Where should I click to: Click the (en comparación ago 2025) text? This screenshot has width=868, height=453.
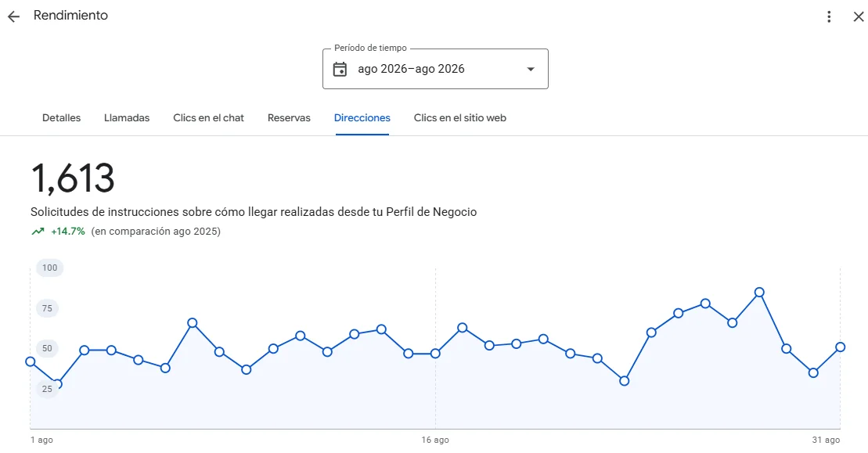coord(156,232)
